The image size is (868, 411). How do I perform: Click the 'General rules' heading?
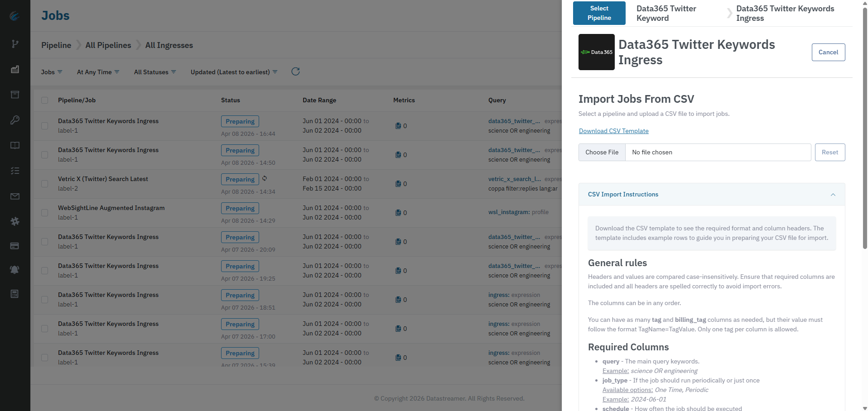point(617,263)
